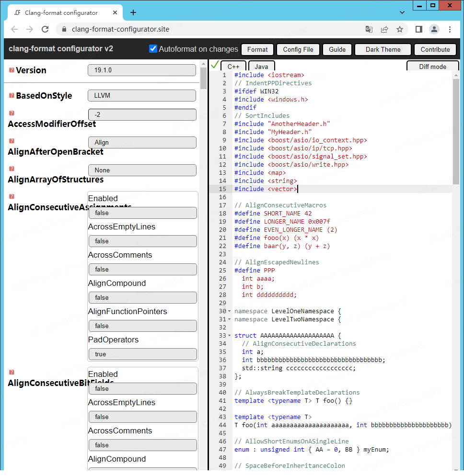Click line number 15 in gutter

pos(222,189)
